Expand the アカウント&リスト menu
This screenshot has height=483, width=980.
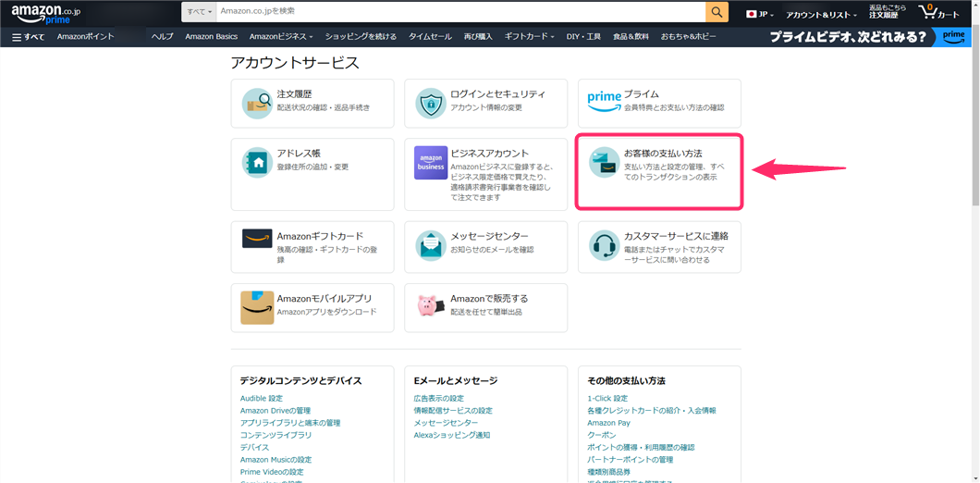(x=822, y=15)
